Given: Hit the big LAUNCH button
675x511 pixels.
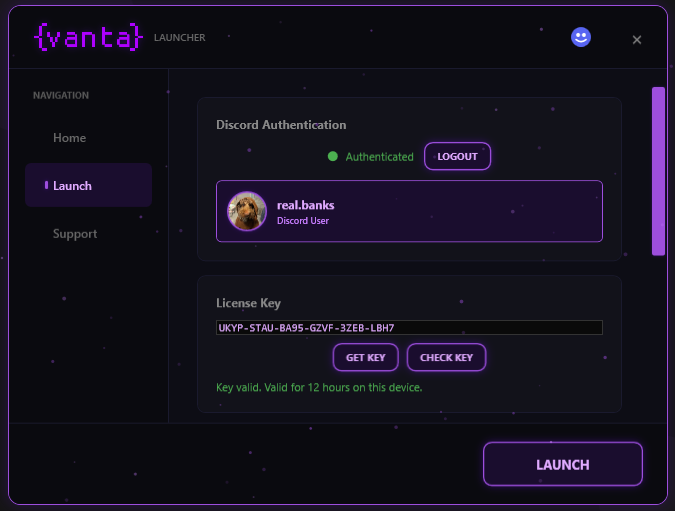Looking at the screenshot, I should click(562, 464).
